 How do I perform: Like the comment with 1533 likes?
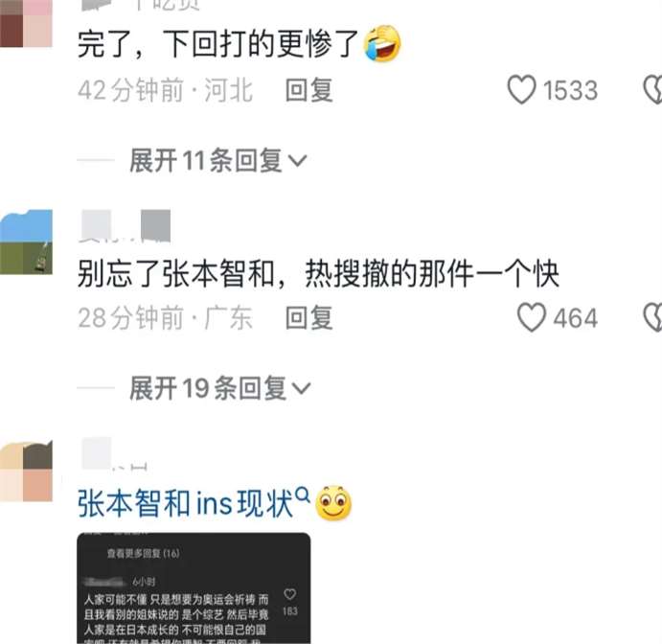521,89
